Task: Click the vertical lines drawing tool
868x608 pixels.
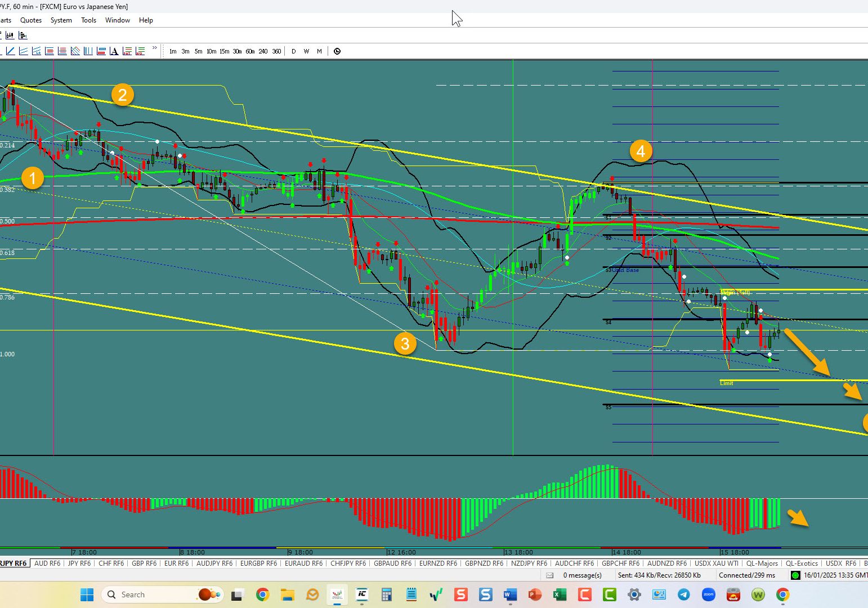Action: tap(88, 51)
